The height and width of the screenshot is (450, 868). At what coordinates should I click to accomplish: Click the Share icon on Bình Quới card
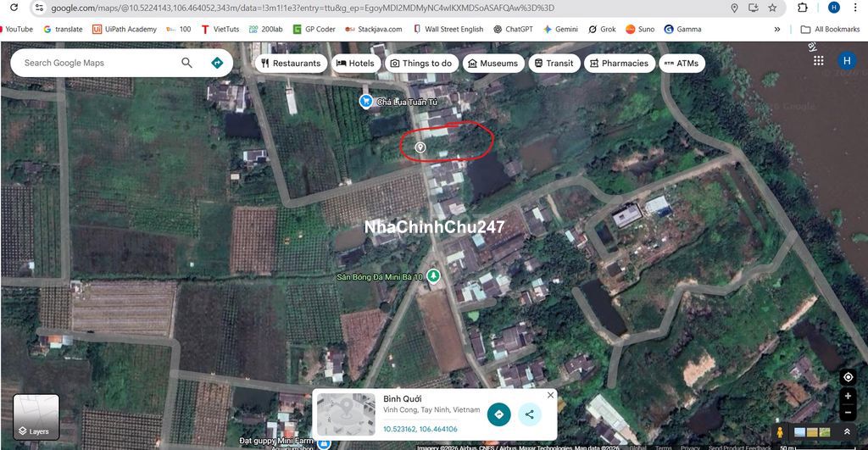tap(529, 414)
